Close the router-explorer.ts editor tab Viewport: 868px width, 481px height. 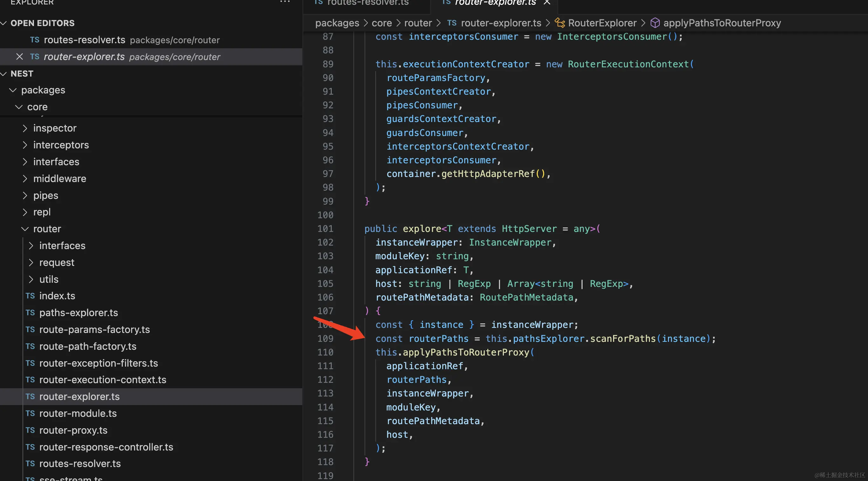click(x=547, y=3)
